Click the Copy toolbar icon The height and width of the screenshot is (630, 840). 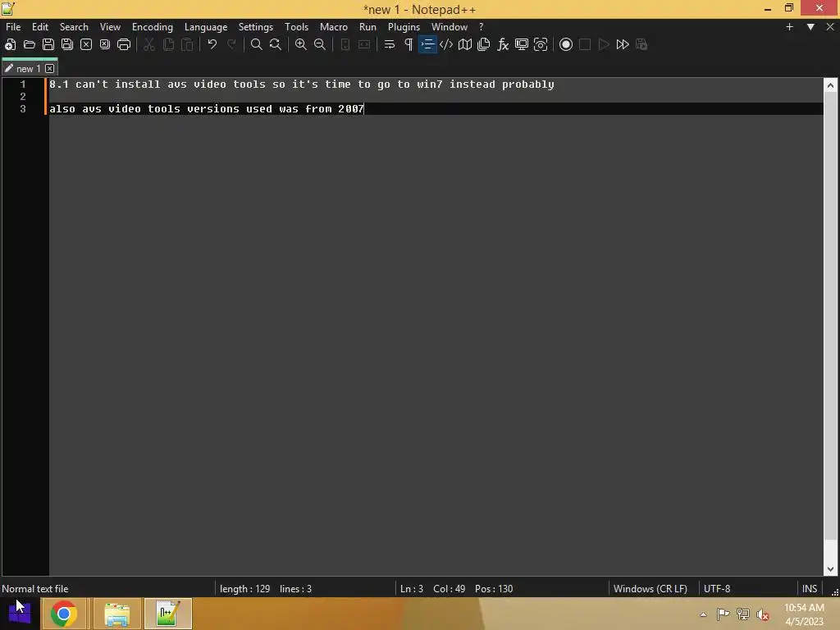[x=168, y=44]
